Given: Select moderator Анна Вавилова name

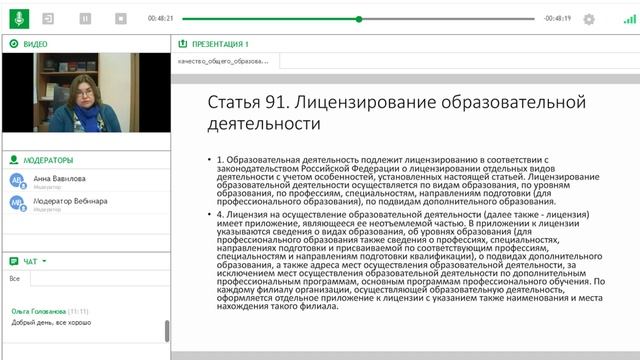Looking at the screenshot, I should 60,178.
